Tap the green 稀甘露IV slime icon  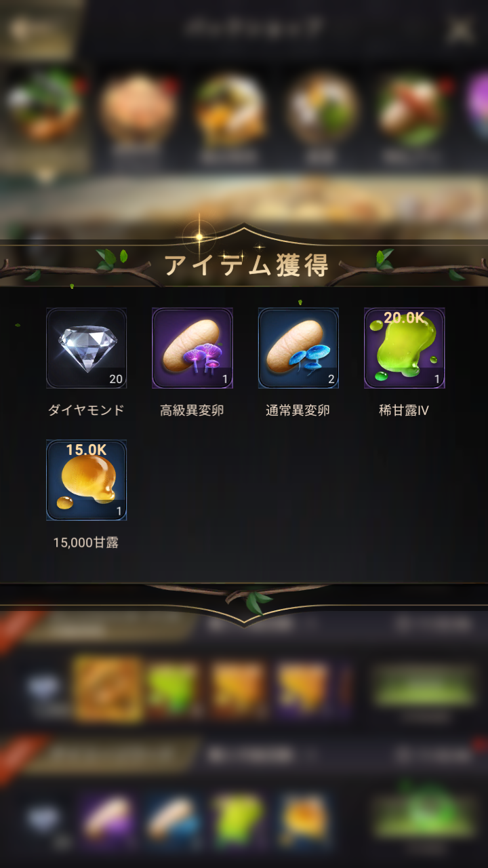tap(405, 348)
